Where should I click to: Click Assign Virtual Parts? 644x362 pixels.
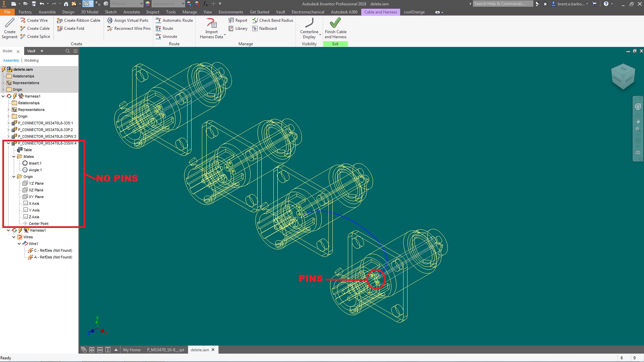[x=128, y=20]
